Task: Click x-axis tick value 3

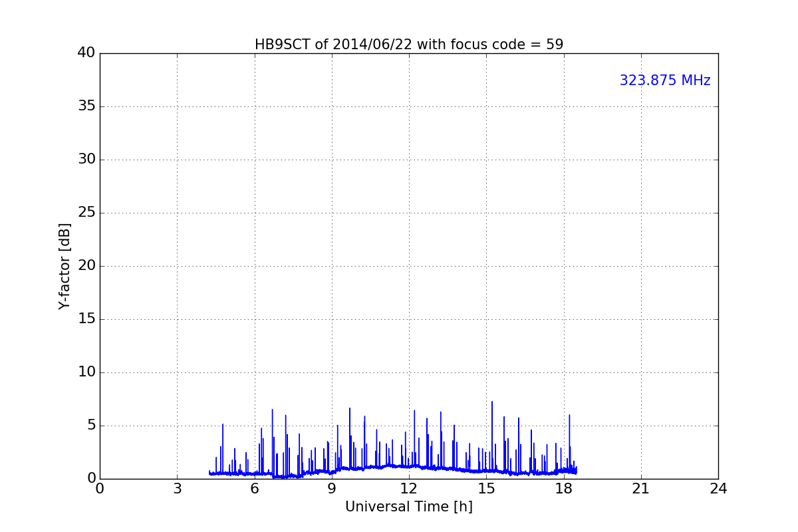Action: pos(177,489)
